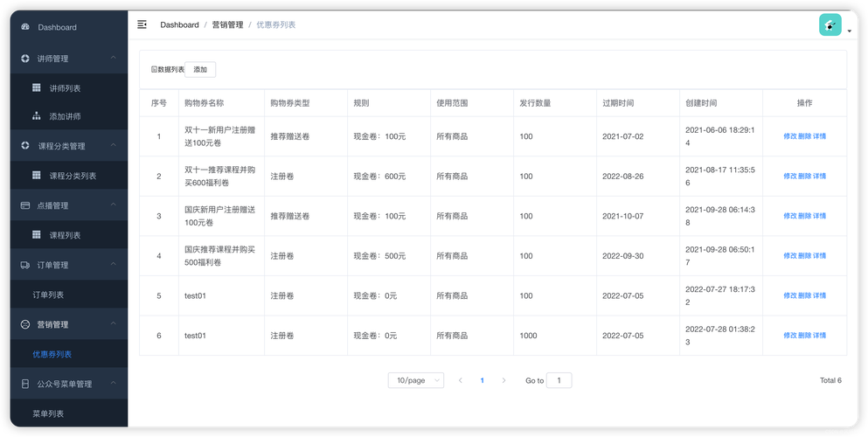Click cell 国庆推荐课程并购买500福利卷
This screenshot has height=437, width=868.
point(220,255)
